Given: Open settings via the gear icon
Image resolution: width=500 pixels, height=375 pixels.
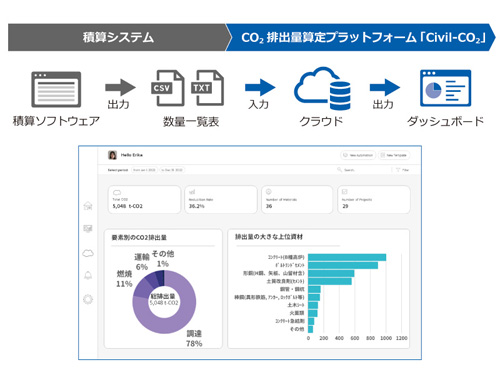Looking at the screenshot, I should point(88,299).
